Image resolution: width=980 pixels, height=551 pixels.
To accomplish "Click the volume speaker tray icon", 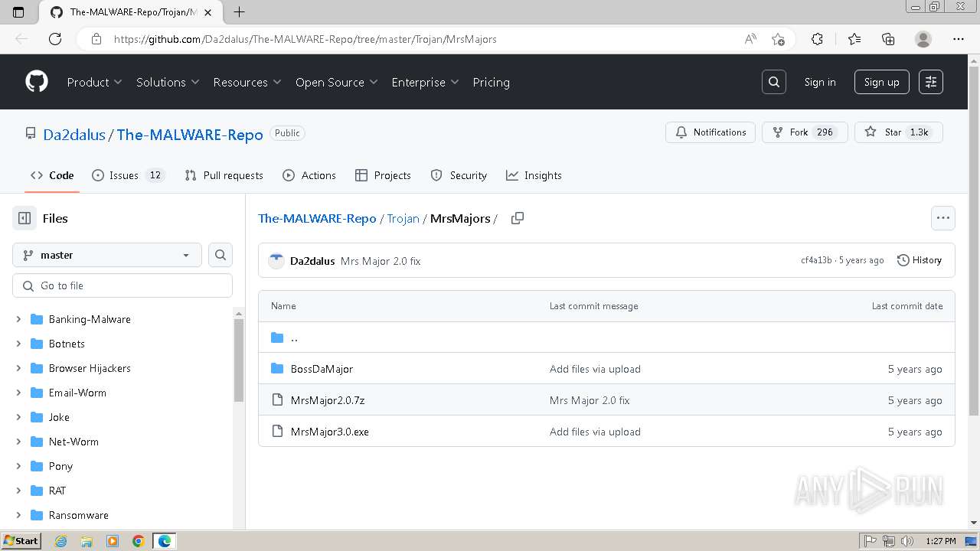I will click(x=908, y=541).
